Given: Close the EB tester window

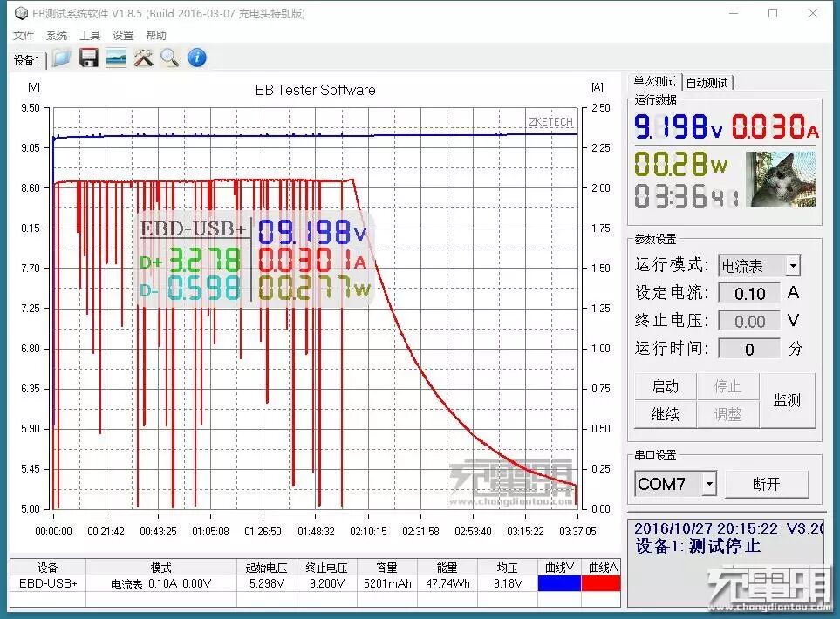Looking at the screenshot, I should coord(813,13).
